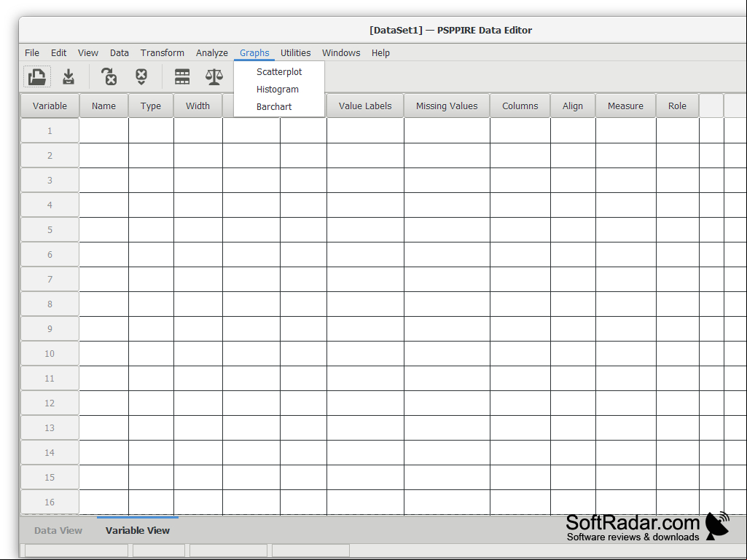Click the Type column header
Image resolution: width=747 pixels, height=560 pixels.
[151, 106]
